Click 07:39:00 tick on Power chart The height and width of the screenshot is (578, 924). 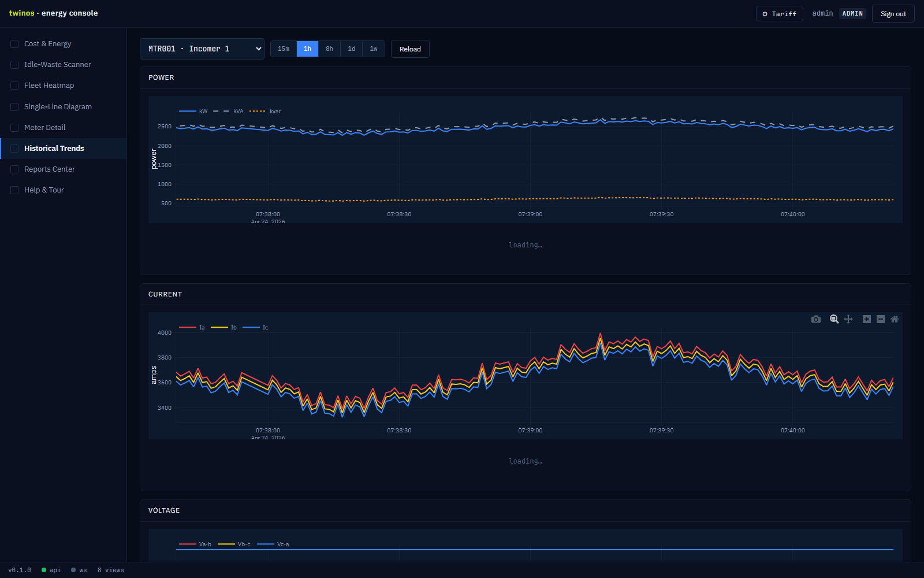(530, 214)
